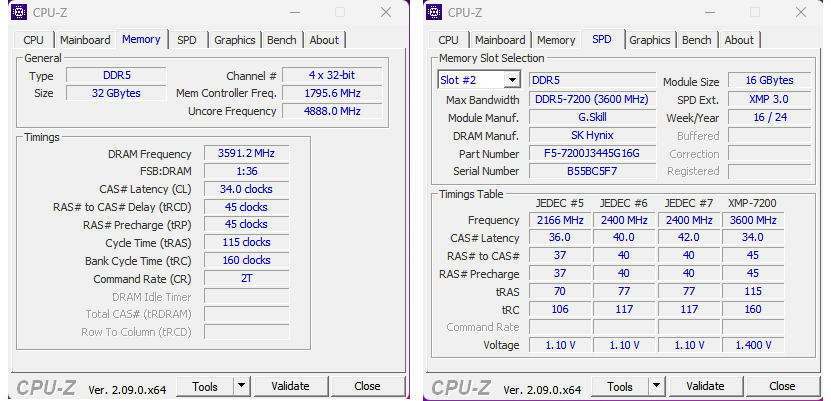The width and height of the screenshot is (831, 401).
Task: Open the Bench tab in the right window
Action: (696, 40)
